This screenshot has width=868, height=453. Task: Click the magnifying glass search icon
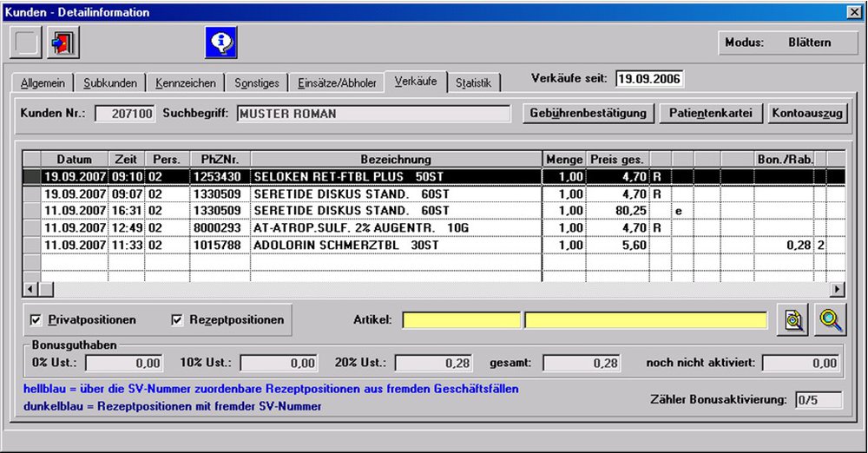click(831, 320)
